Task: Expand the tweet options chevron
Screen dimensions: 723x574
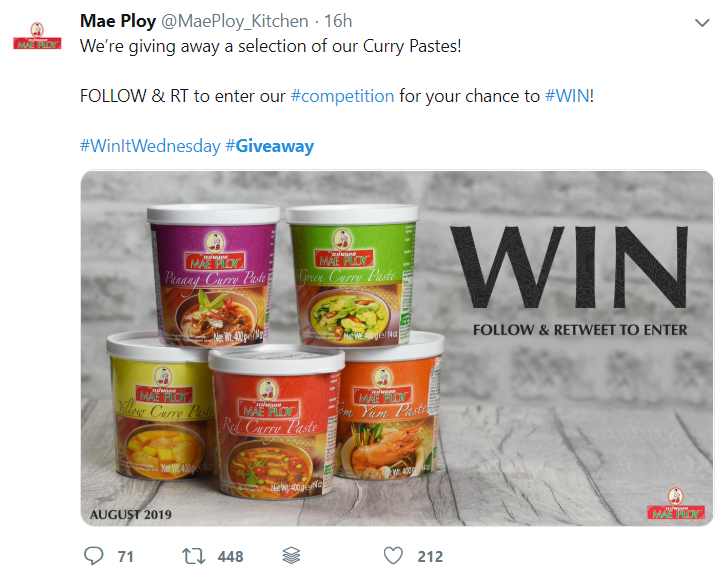Action: point(702,23)
